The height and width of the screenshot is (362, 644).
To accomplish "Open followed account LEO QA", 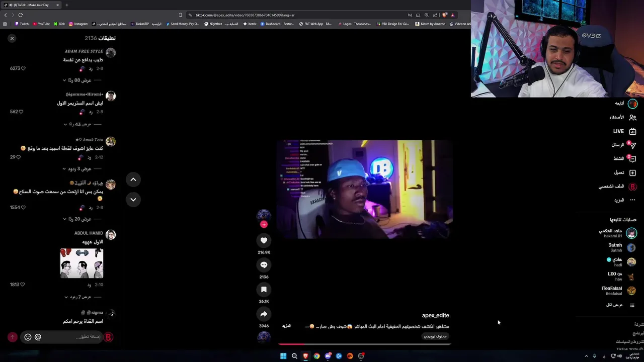I will pyautogui.click(x=621, y=277).
